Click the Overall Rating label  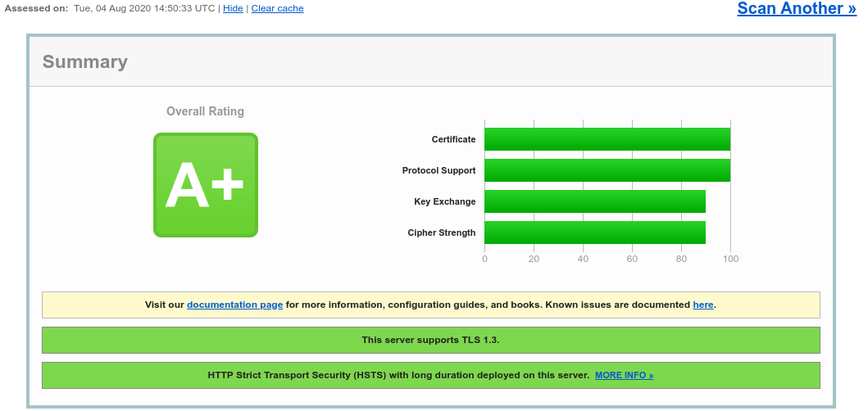point(206,111)
